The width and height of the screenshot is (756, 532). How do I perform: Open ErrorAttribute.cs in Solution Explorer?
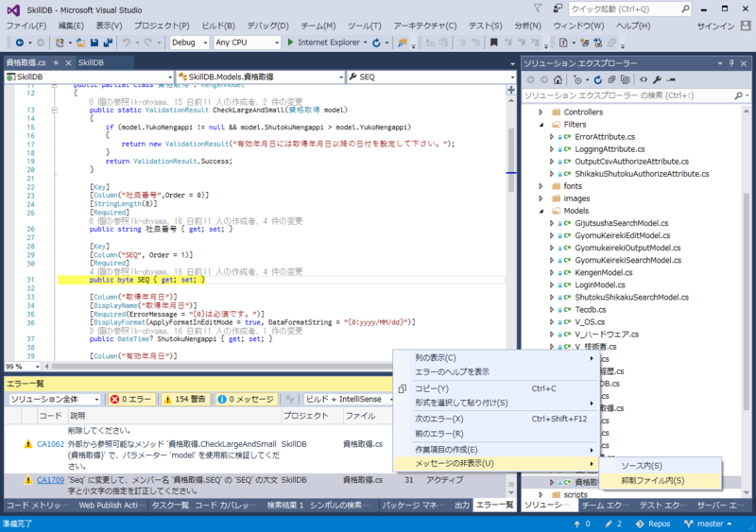coord(605,137)
